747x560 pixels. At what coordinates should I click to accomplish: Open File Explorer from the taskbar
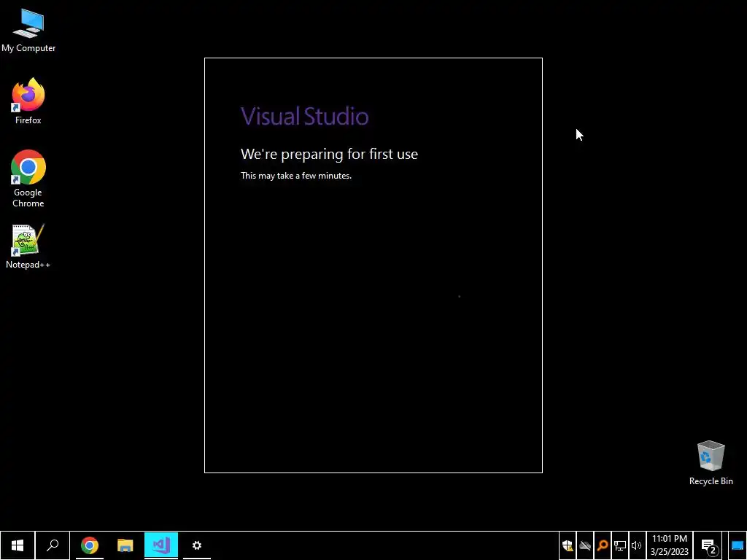[x=125, y=545]
